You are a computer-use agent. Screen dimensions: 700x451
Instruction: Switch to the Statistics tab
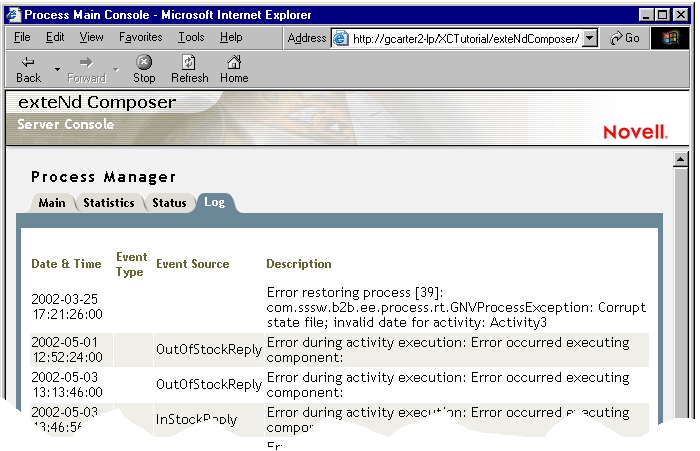(109, 203)
